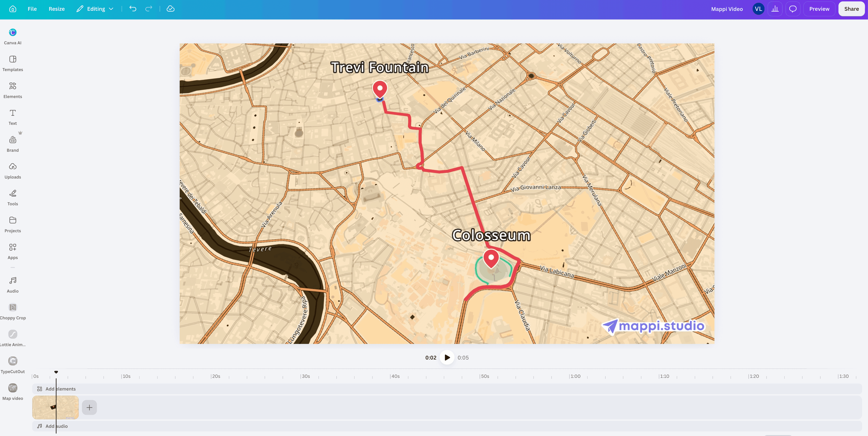Click the Redo arrow
This screenshot has height=436, width=868.
149,9
